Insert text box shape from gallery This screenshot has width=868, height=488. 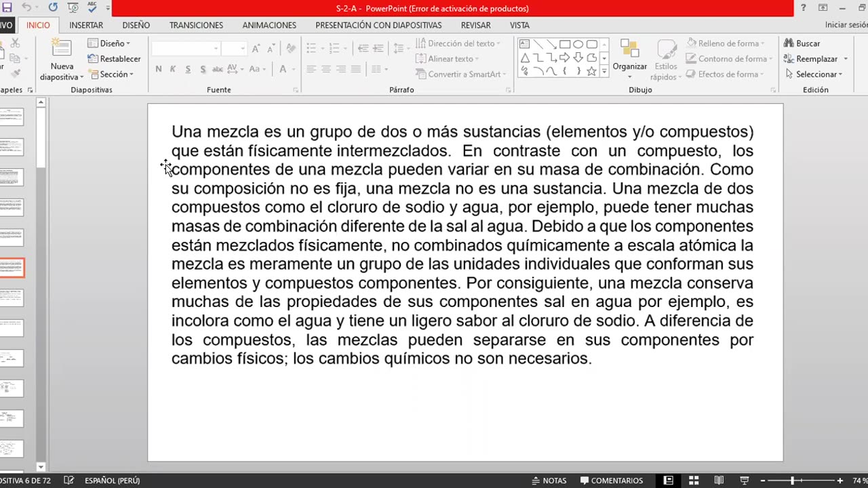[524, 44]
